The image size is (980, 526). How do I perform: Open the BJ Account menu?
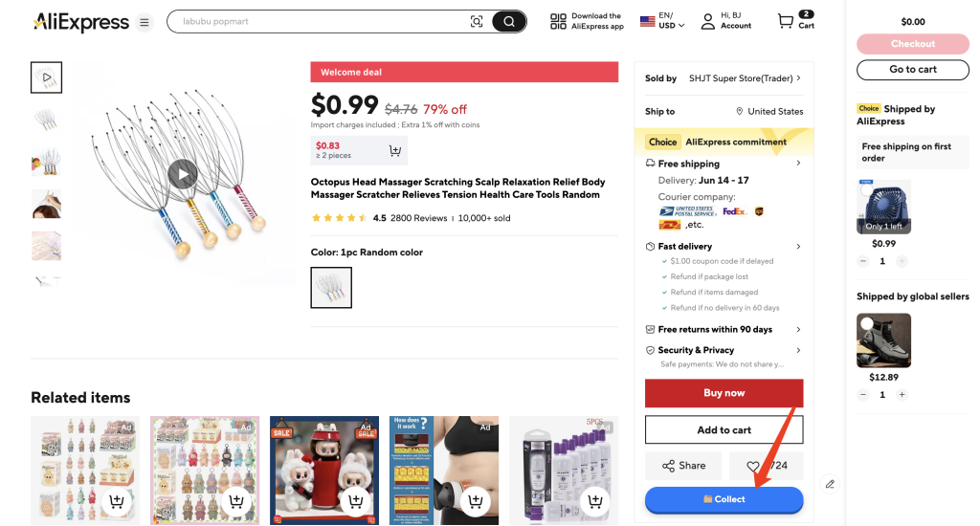click(725, 21)
